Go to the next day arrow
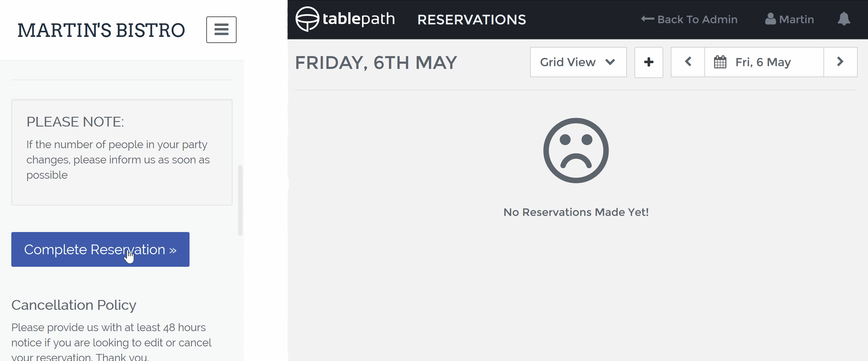This screenshot has width=868, height=361. click(x=840, y=62)
